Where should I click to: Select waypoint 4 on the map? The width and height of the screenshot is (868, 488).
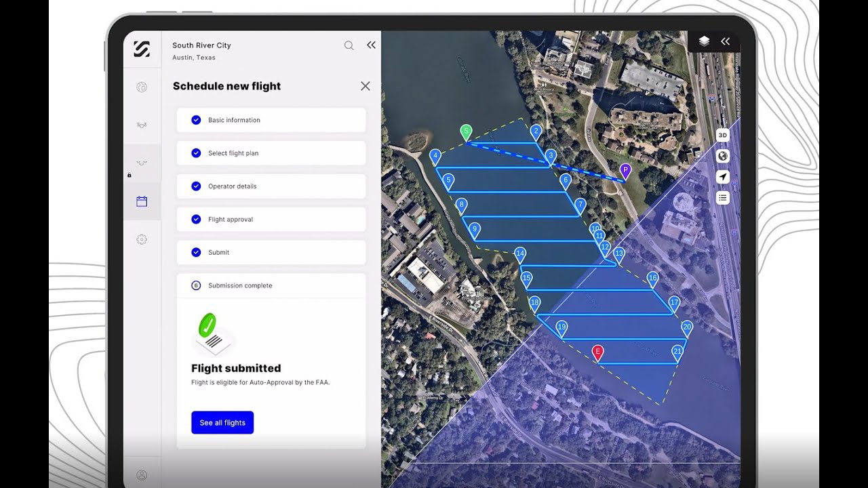(435, 157)
